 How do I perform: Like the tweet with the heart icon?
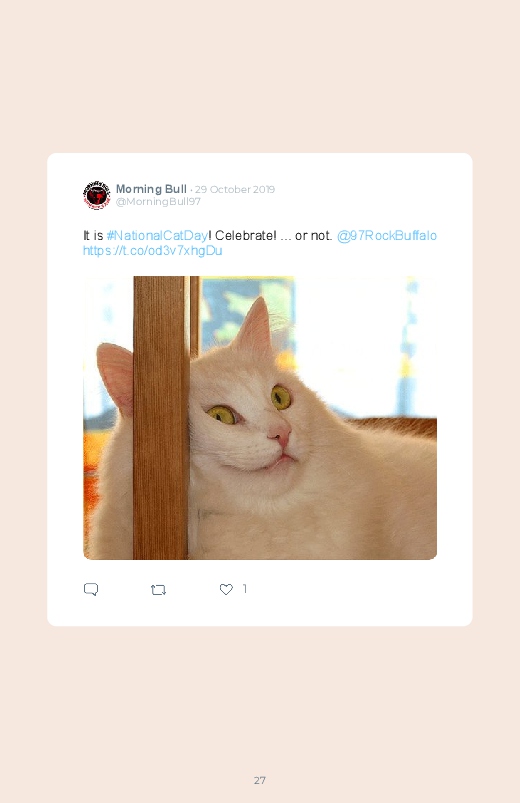point(226,589)
